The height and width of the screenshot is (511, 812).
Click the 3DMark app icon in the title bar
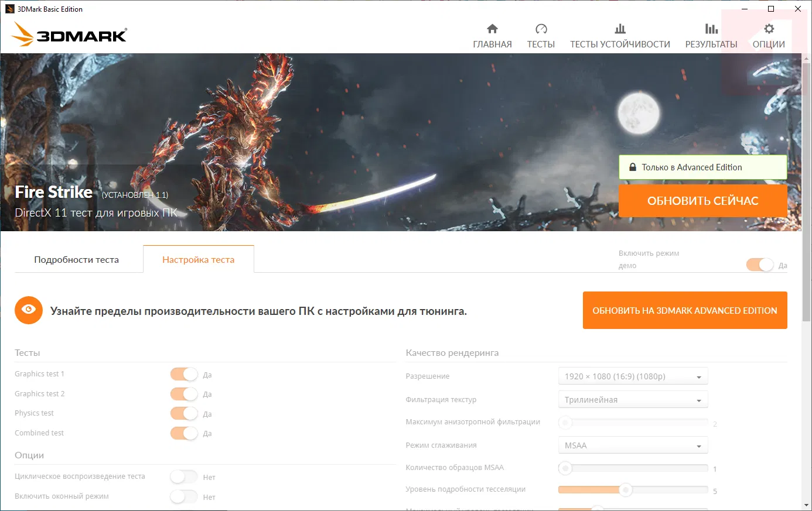pos(9,9)
